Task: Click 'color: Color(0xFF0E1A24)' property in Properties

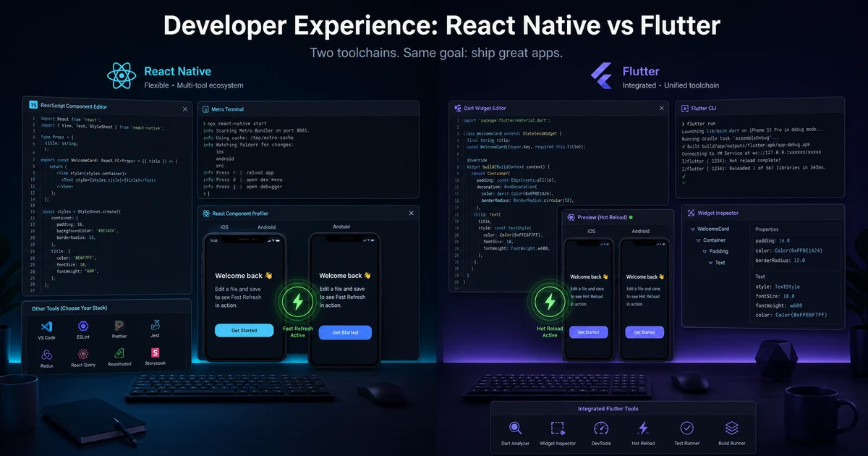Action: coord(789,250)
